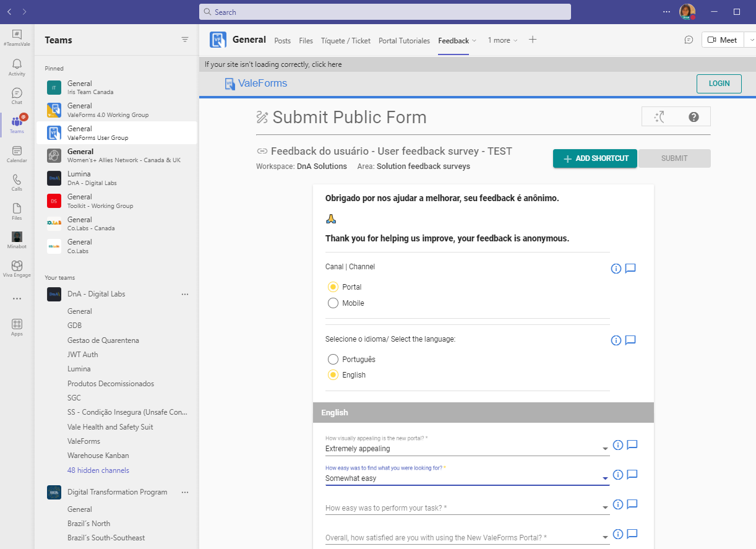Add comment to language selection question
The image size is (756, 549).
coord(630,340)
